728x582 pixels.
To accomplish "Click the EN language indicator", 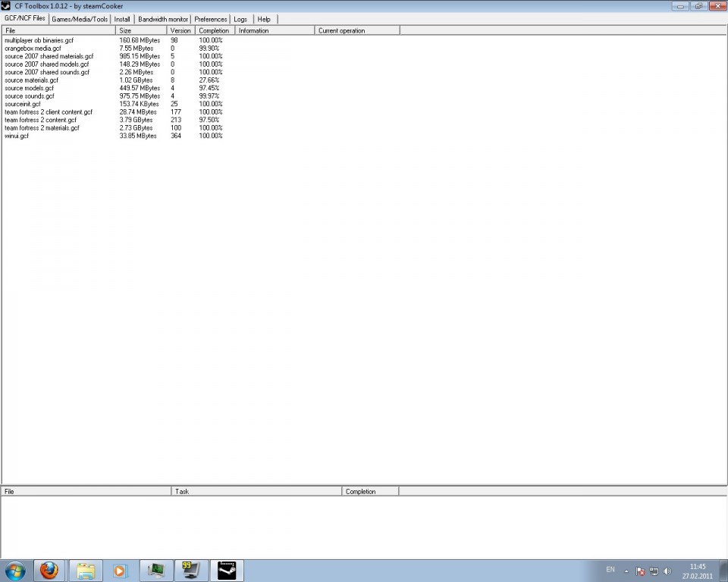I will (x=610, y=569).
